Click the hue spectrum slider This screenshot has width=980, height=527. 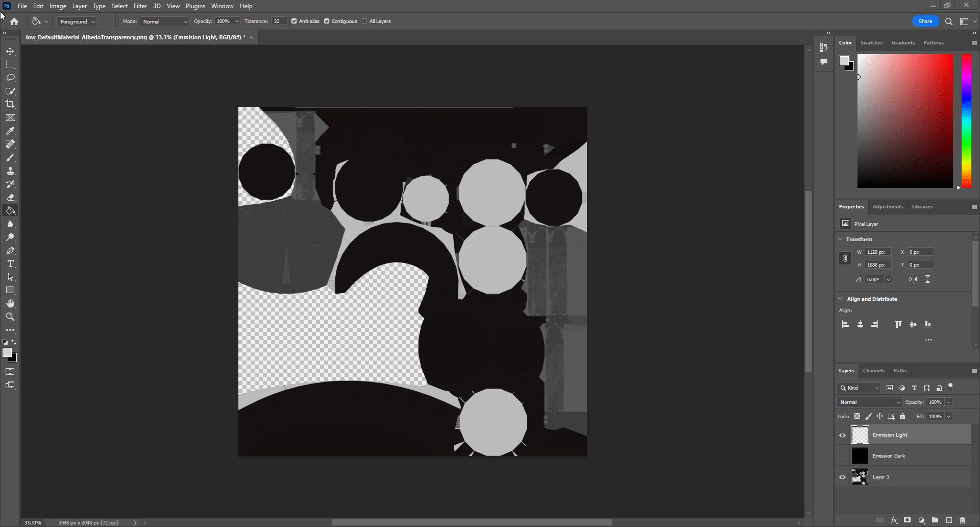click(x=966, y=121)
